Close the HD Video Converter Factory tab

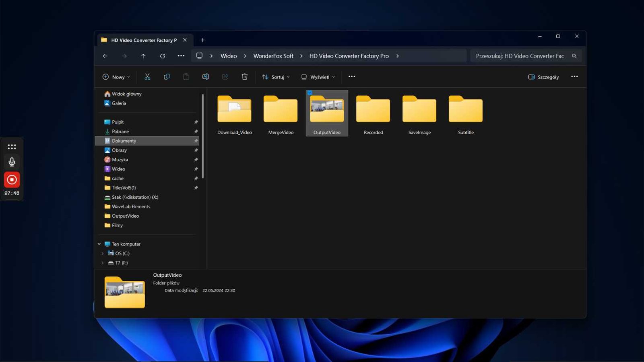point(185,40)
